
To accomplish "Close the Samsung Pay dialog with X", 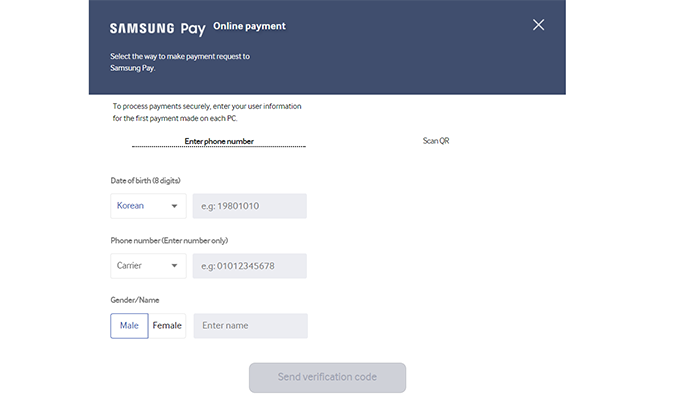I will coord(538,25).
